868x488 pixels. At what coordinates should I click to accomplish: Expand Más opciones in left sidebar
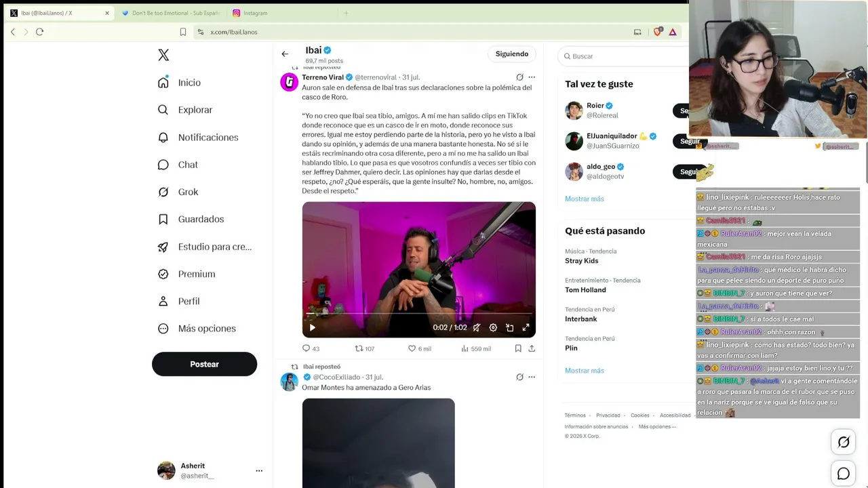(197, 328)
